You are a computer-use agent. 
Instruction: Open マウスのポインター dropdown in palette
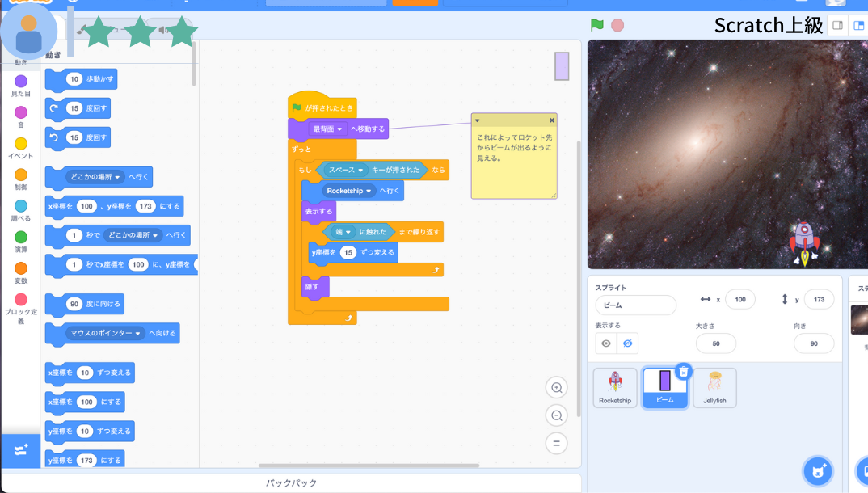pyautogui.click(x=105, y=333)
